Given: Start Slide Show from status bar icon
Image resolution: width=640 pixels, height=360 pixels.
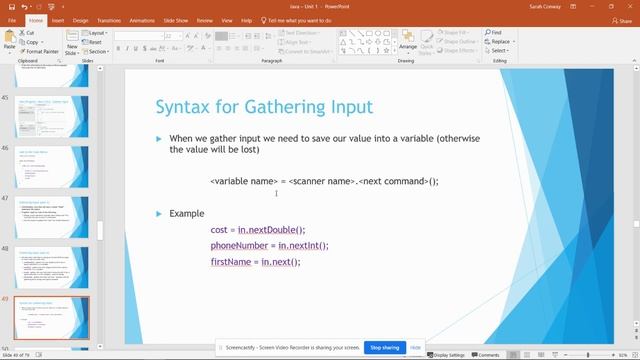Looking at the screenshot, I should point(555,355).
